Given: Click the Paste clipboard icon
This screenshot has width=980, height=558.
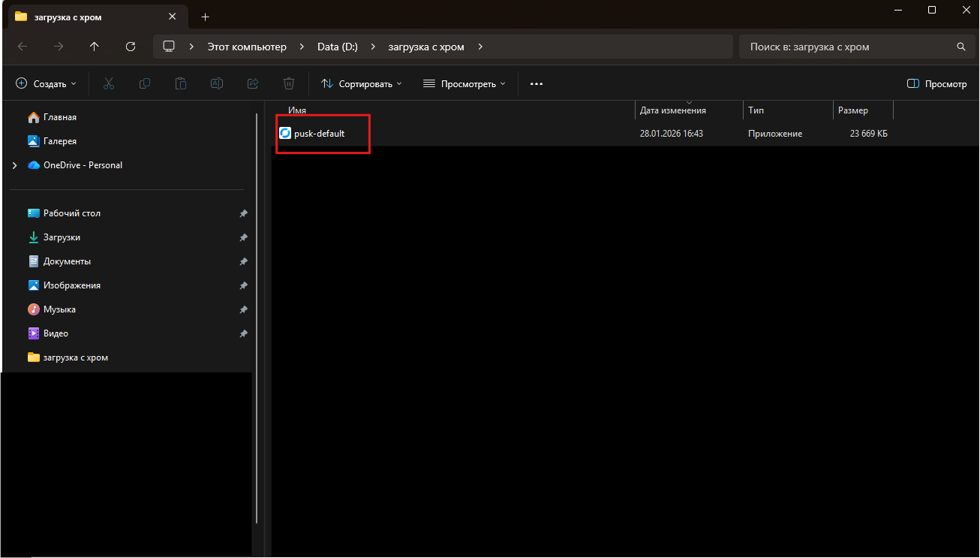Looking at the screenshot, I should [181, 84].
